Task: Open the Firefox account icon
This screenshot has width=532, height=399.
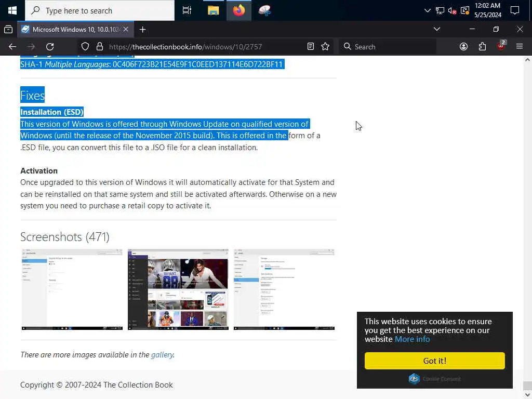Action: (463, 46)
